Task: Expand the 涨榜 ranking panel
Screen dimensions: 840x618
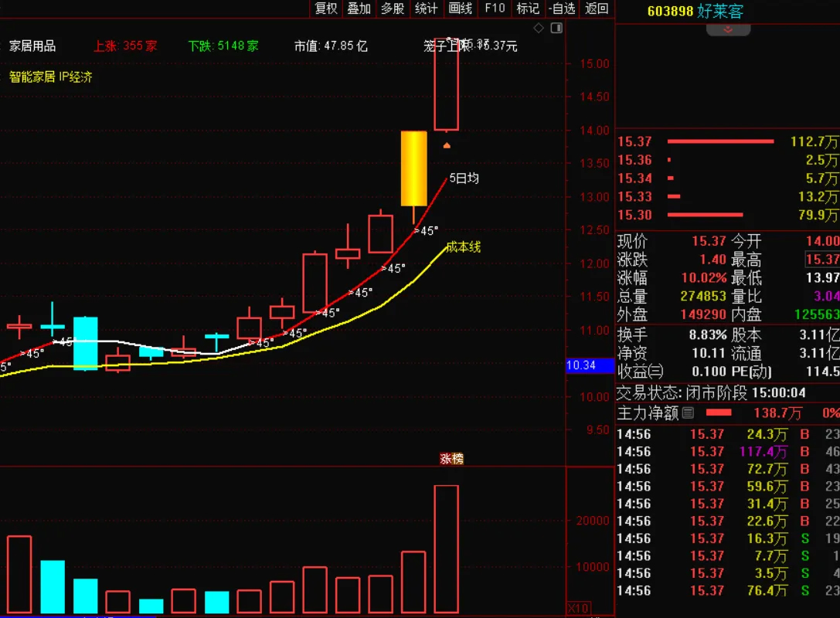Action: 450,458
